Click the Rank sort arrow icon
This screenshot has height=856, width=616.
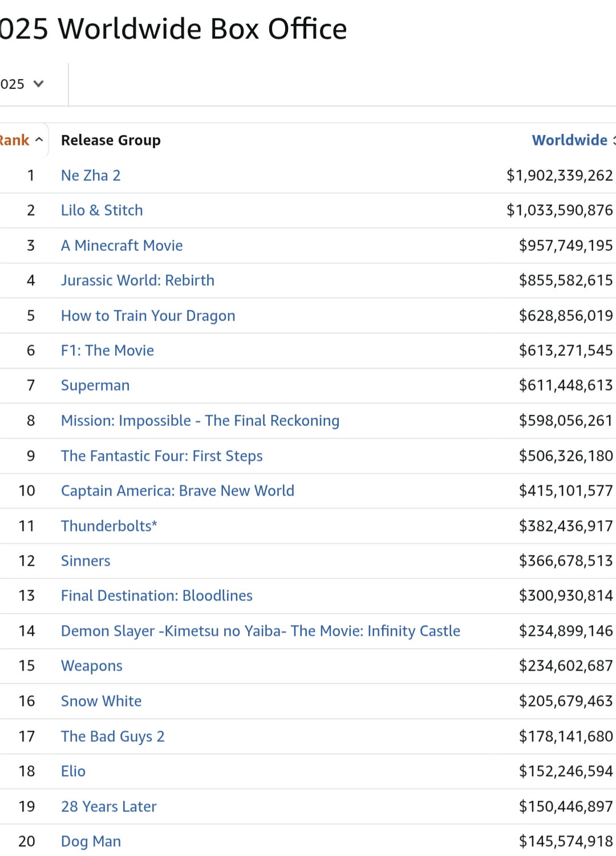coord(39,140)
